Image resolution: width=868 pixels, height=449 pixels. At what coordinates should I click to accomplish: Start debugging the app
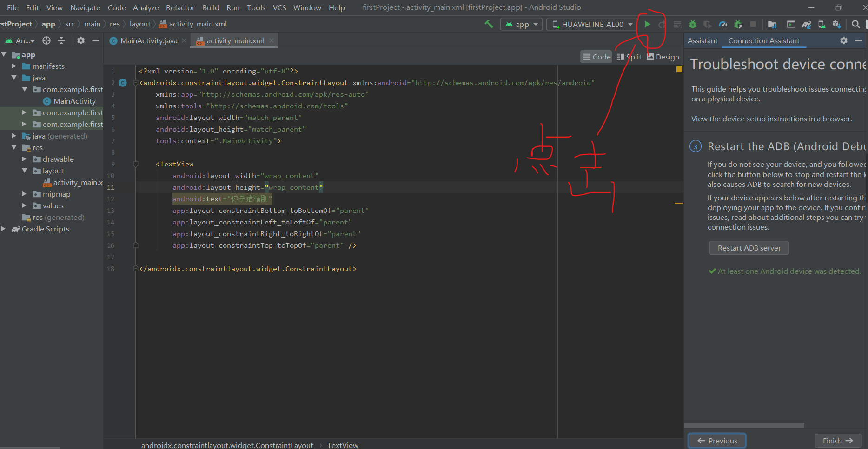point(693,24)
